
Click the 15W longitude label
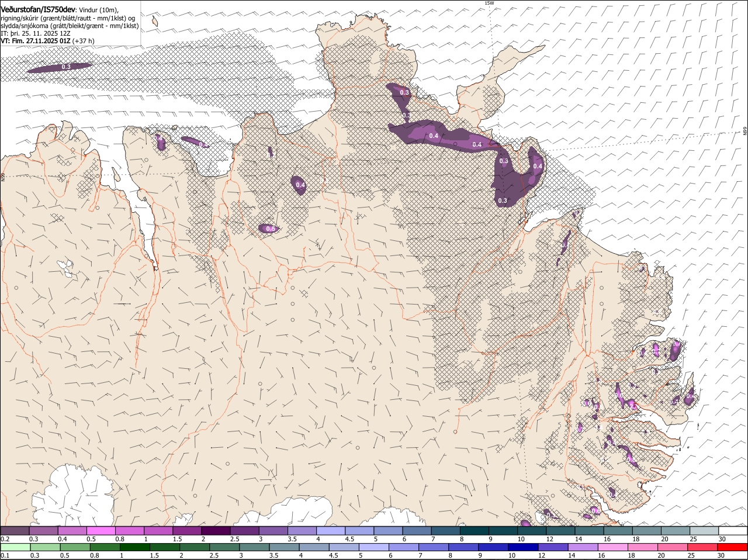coord(489,3)
